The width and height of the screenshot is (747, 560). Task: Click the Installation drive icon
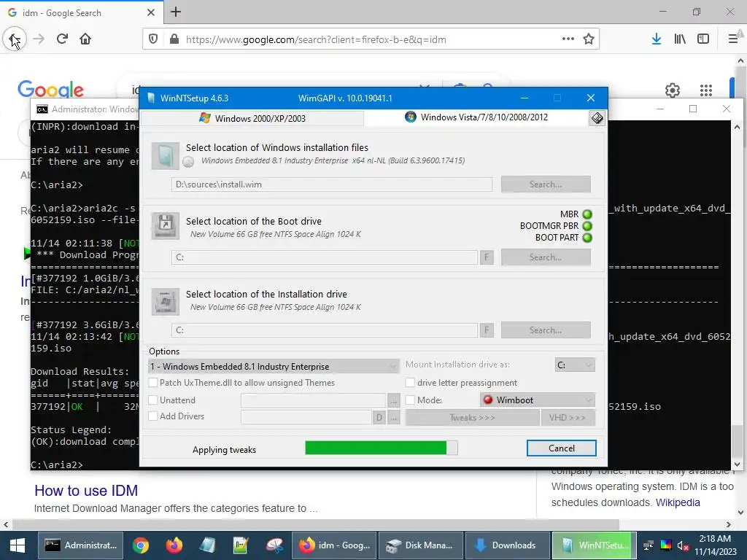coord(166,301)
